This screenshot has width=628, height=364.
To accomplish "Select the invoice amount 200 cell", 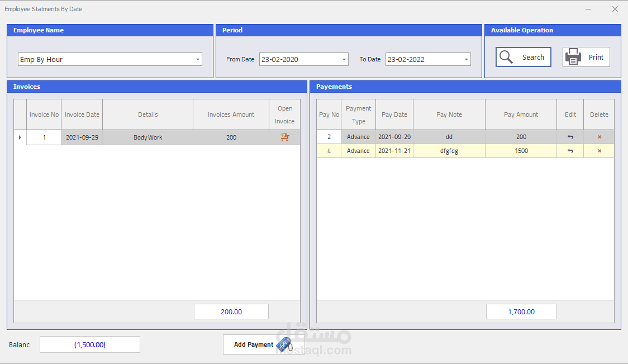I will pos(231,137).
